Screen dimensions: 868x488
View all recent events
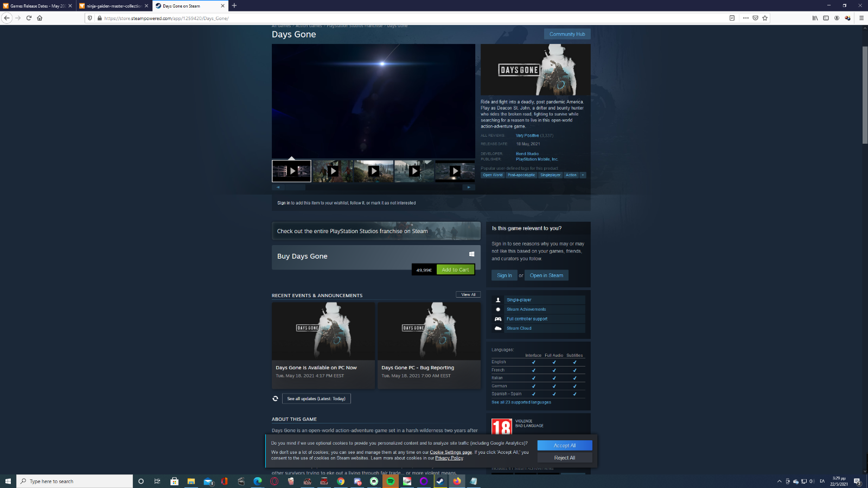point(468,294)
